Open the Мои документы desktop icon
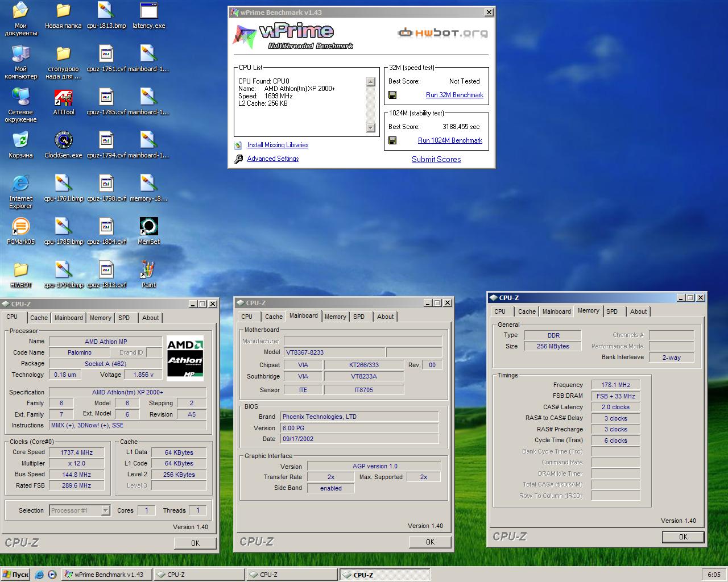The width and height of the screenshot is (728, 582). click(x=20, y=11)
